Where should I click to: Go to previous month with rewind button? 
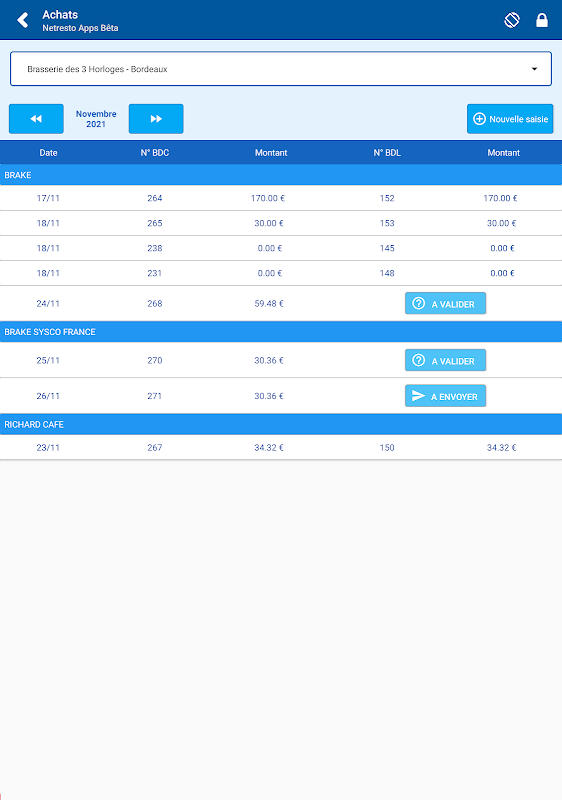tap(36, 119)
